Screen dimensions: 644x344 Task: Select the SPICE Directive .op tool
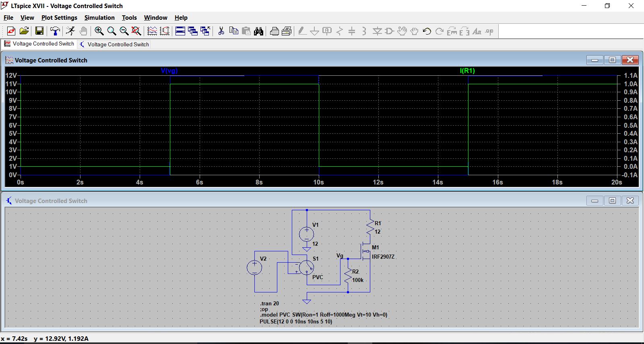(x=489, y=31)
